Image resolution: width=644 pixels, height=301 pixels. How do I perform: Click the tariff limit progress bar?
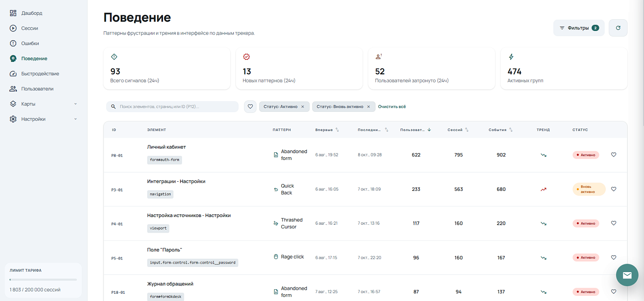[x=43, y=280]
